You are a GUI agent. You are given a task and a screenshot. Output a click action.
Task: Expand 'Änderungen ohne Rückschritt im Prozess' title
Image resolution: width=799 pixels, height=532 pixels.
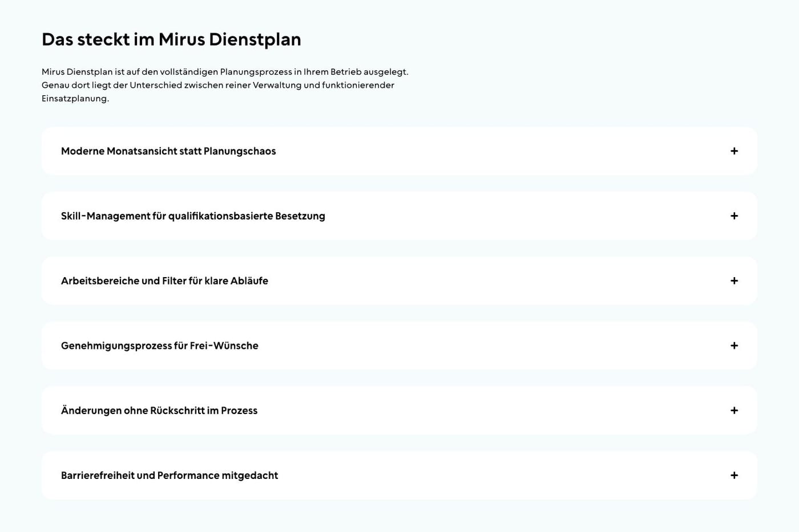pos(159,411)
